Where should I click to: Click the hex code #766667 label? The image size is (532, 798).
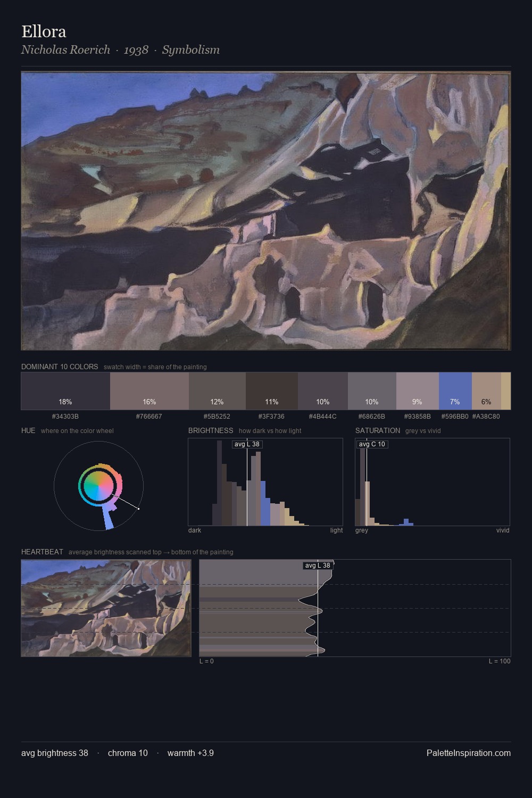[149, 417]
